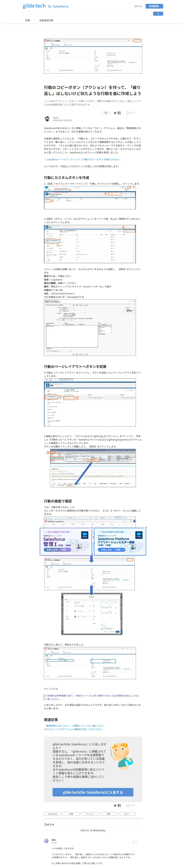
Task: Bookmark the article using bottom bookmark icon
Action: (x=127, y=806)
